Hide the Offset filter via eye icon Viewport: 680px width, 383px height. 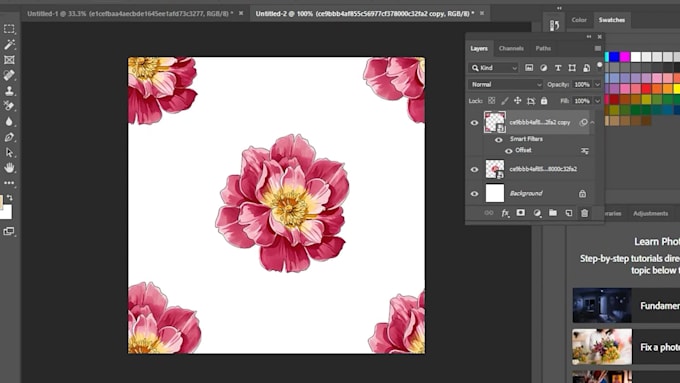tap(508, 151)
